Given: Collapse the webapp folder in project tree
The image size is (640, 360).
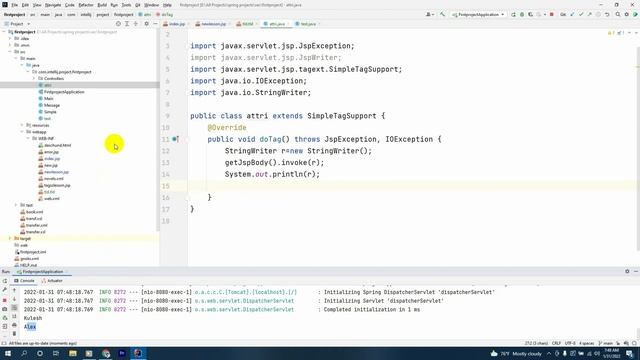Looking at the screenshot, I should [22, 132].
